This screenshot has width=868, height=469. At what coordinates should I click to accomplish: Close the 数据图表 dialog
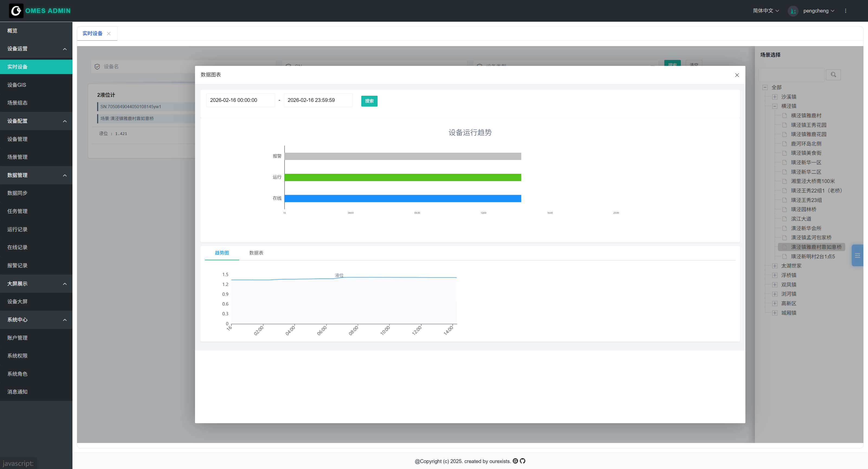pos(737,75)
